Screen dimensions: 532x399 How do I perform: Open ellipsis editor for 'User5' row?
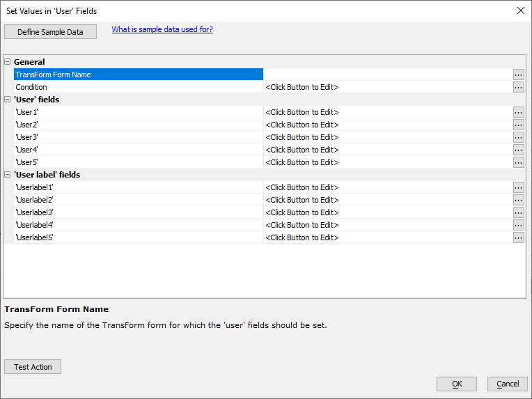[x=518, y=162]
